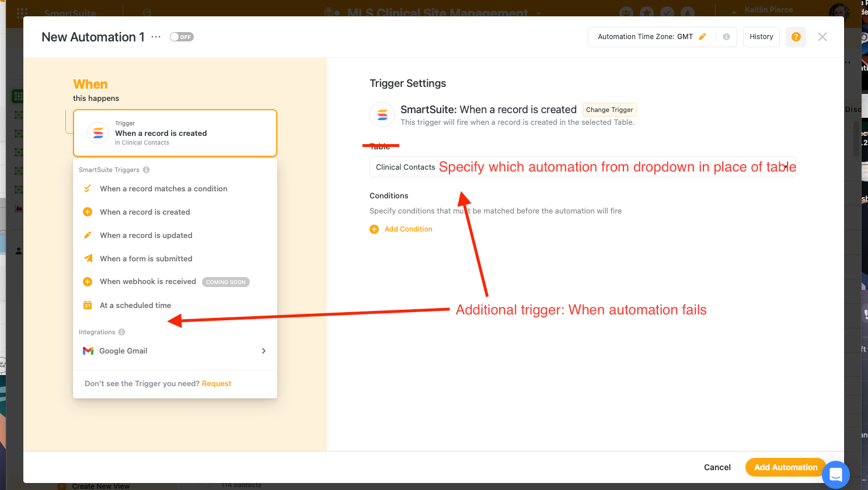Screen dimensions: 868x490
Task: Choose 'When a record is updated' trigger
Action: pos(146,235)
